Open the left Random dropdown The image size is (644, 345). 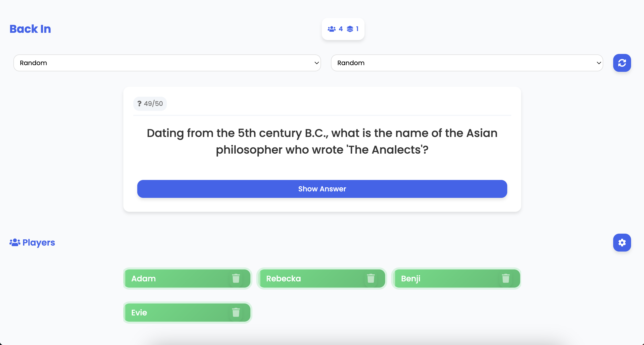pyautogui.click(x=167, y=63)
